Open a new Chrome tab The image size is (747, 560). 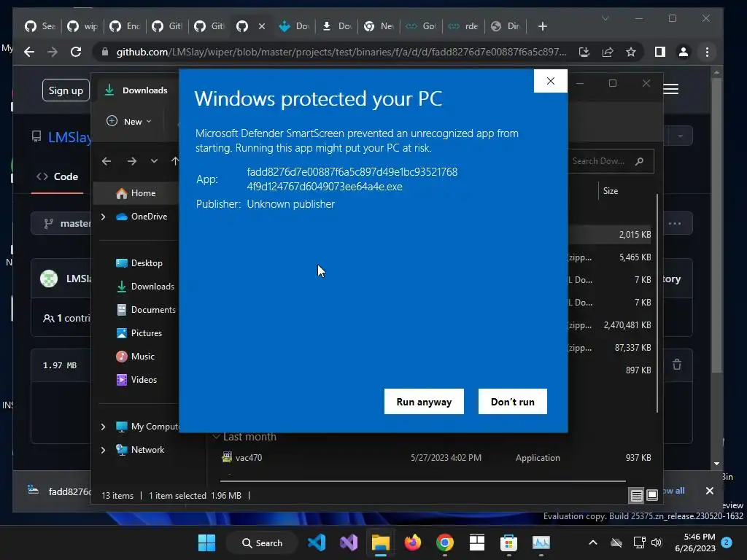pyautogui.click(x=542, y=26)
